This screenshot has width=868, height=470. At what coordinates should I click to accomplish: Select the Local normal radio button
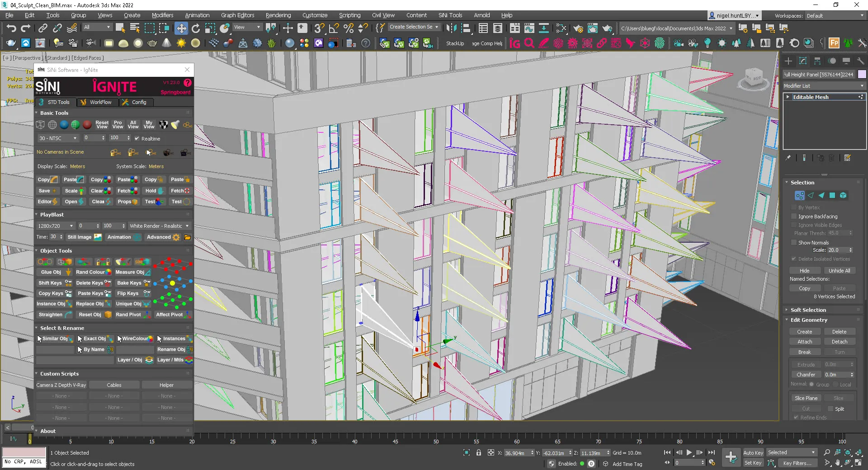click(835, 385)
